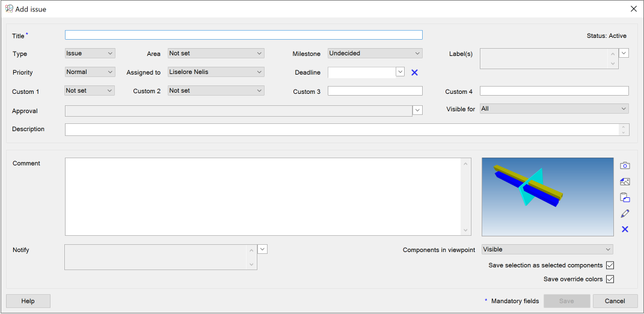This screenshot has width=644, height=314.
Task: Click the pencil edit image icon
Action: tap(625, 214)
